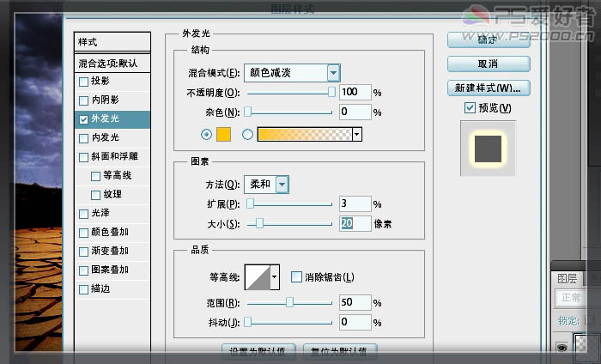Screen dimensions: 601x364
Task: Click the glow style preview thumbnail
Action: coord(488,148)
